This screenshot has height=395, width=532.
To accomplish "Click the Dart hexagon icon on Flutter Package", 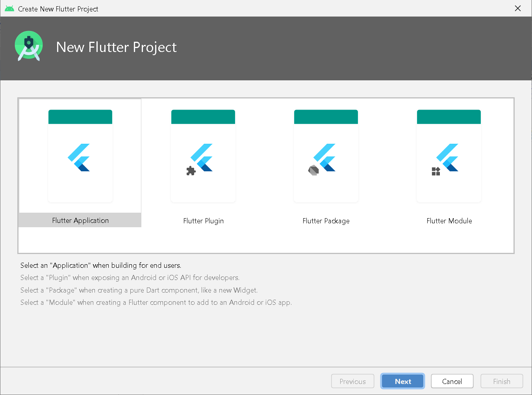I will (313, 170).
